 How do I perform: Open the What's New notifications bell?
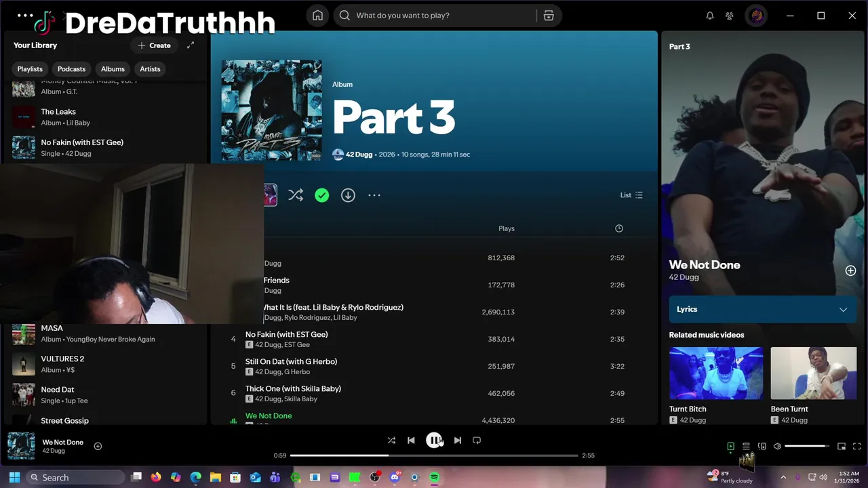tap(710, 16)
